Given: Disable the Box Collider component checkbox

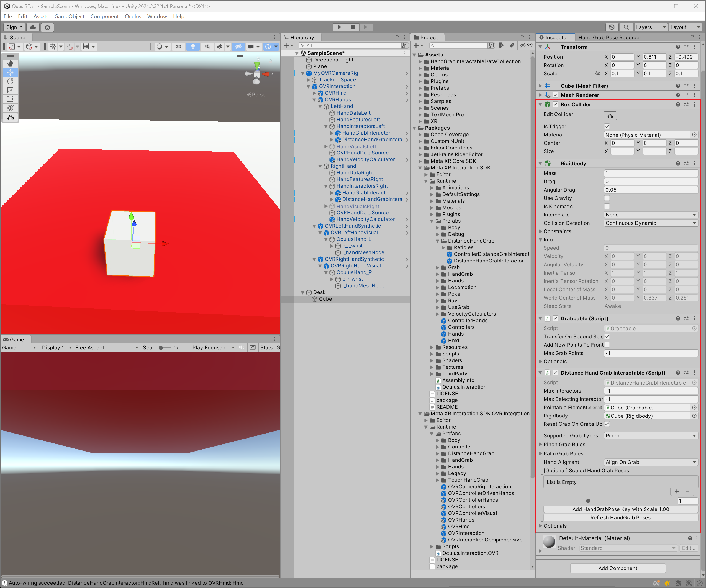Looking at the screenshot, I should coord(555,104).
